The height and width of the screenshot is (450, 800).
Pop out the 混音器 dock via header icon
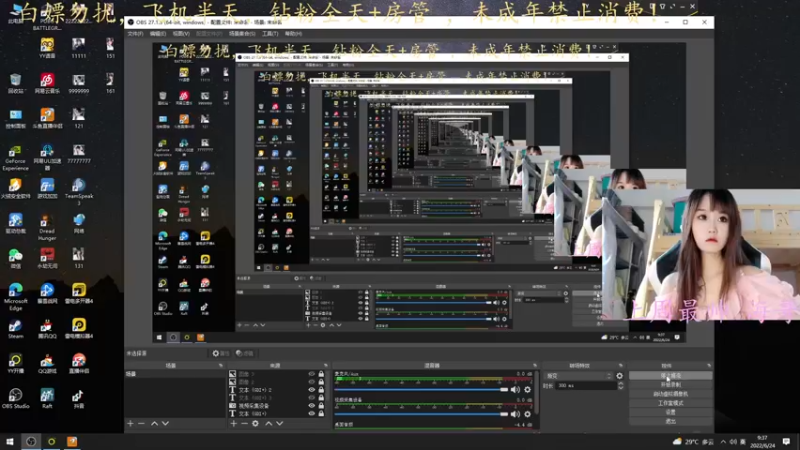535,366
